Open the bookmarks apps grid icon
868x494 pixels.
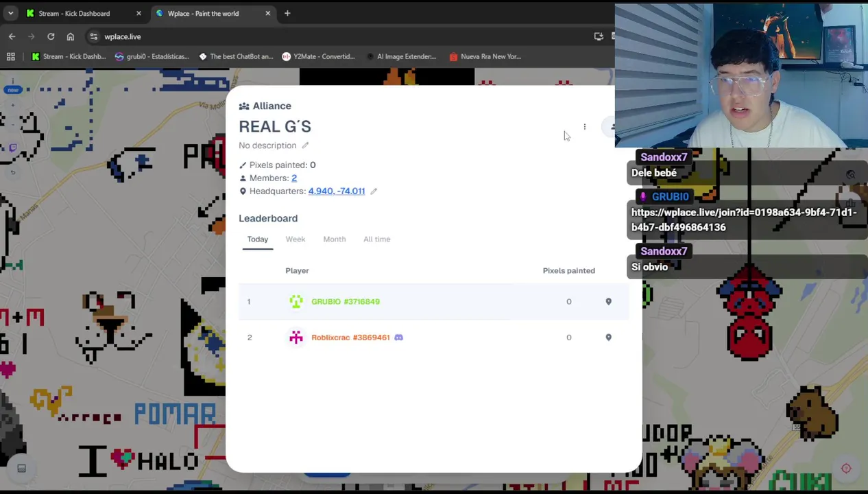tap(11, 56)
